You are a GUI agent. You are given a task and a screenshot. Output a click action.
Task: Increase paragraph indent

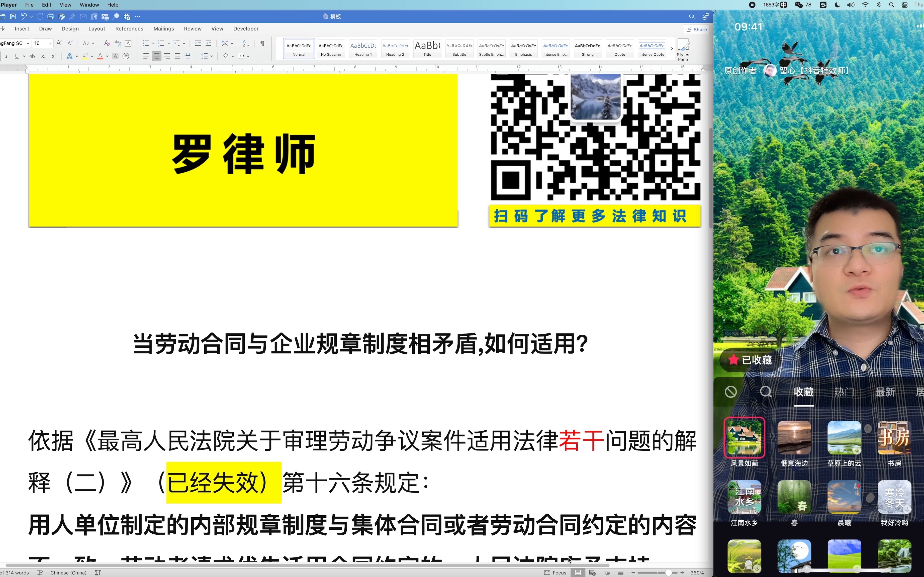pyautogui.click(x=209, y=43)
